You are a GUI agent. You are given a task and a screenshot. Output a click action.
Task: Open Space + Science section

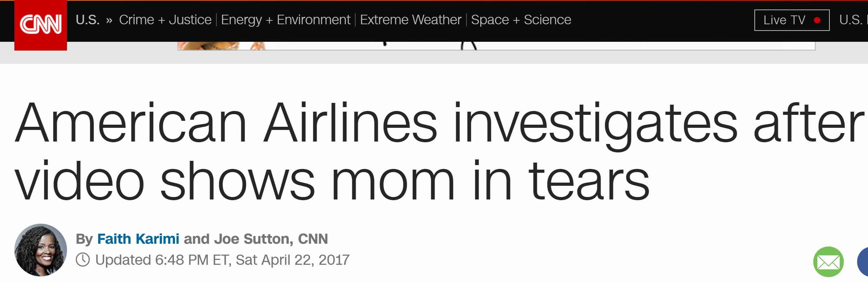[x=521, y=20]
